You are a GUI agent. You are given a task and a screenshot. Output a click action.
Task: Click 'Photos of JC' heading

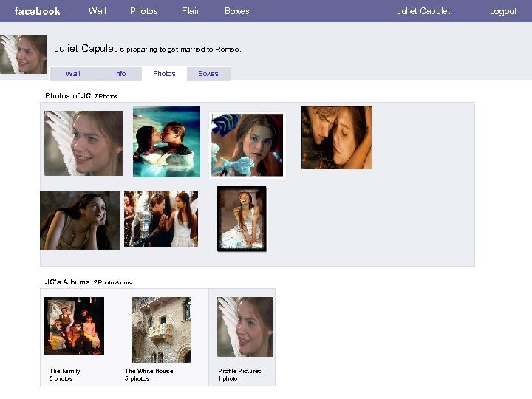pos(68,95)
